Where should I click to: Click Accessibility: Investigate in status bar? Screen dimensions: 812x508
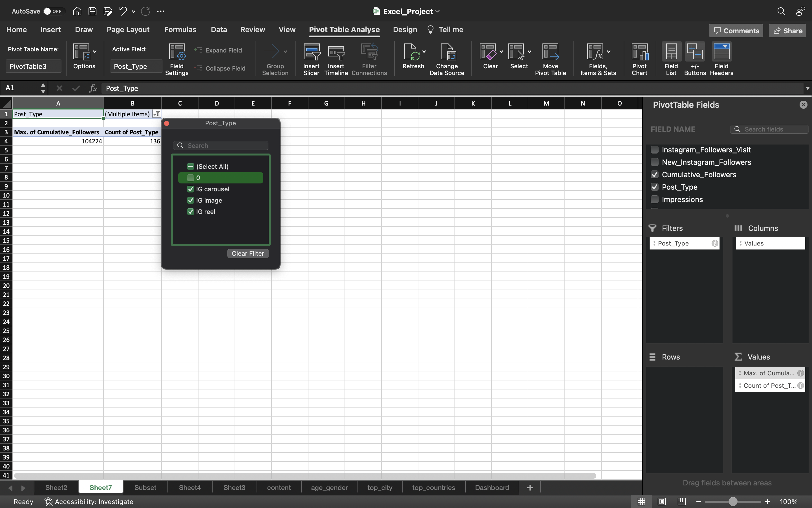(x=89, y=502)
